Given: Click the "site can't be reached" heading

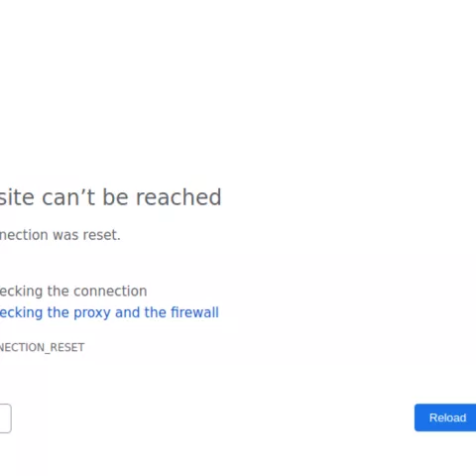Looking at the screenshot, I should tap(110, 197).
